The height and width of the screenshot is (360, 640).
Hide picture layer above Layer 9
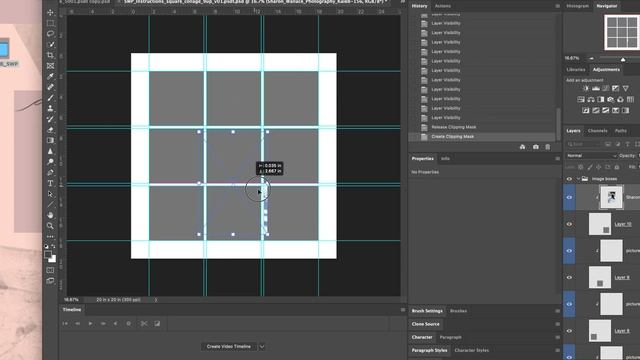(x=569, y=251)
